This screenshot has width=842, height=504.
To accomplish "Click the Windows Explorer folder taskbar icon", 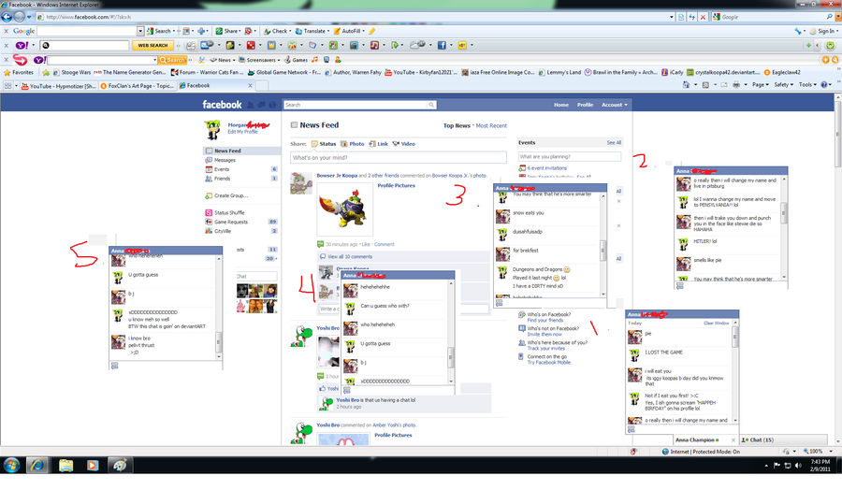I will click(x=65, y=465).
